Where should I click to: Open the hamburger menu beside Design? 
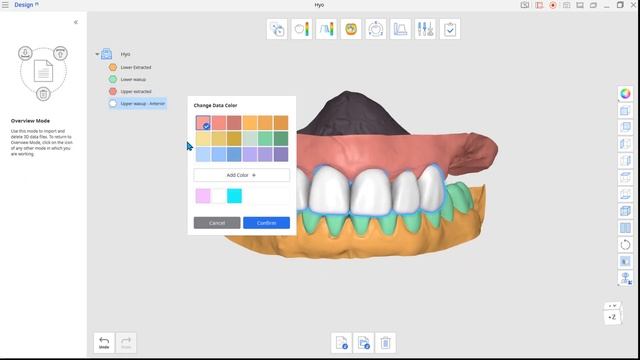5,5
